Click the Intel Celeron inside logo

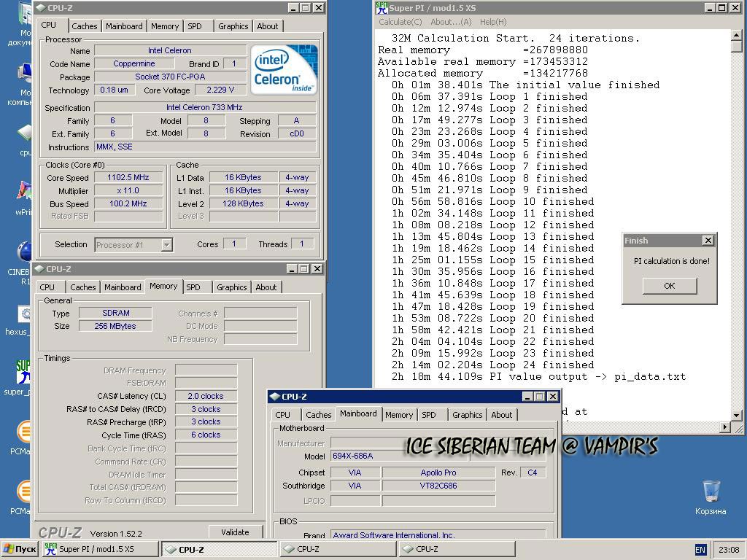click(284, 70)
